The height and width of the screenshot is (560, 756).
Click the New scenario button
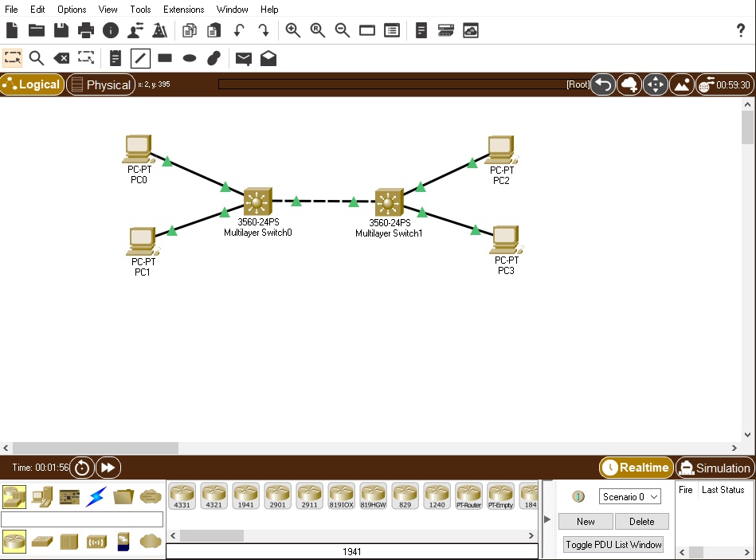[x=585, y=521]
